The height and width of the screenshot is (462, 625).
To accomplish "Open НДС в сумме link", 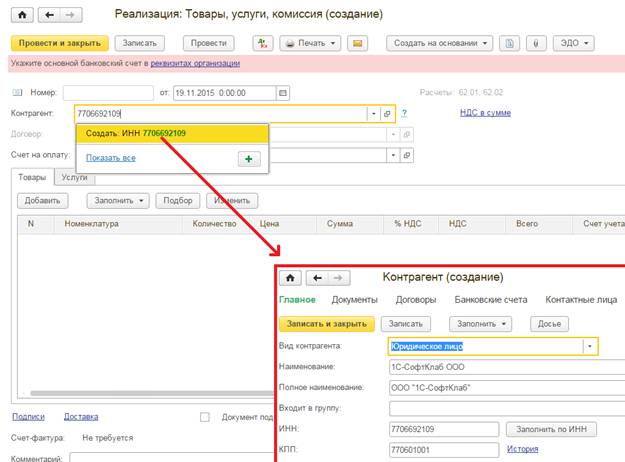I will click(x=485, y=113).
